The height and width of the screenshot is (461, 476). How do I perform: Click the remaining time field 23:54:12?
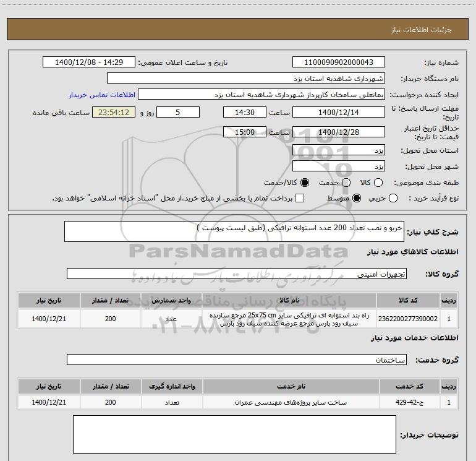click(x=114, y=113)
